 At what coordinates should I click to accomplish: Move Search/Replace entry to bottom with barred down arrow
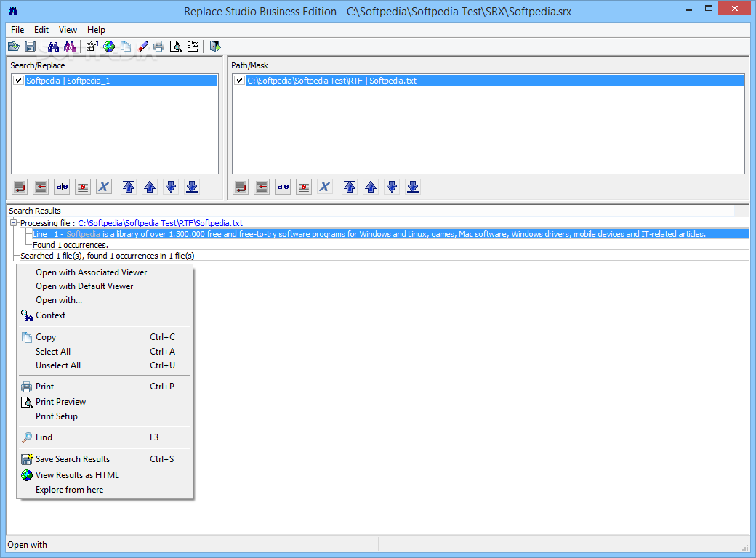pyautogui.click(x=192, y=187)
